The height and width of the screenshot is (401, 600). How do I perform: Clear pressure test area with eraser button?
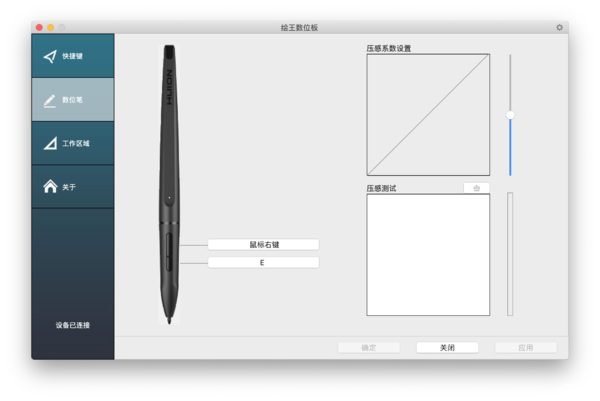[x=476, y=188]
